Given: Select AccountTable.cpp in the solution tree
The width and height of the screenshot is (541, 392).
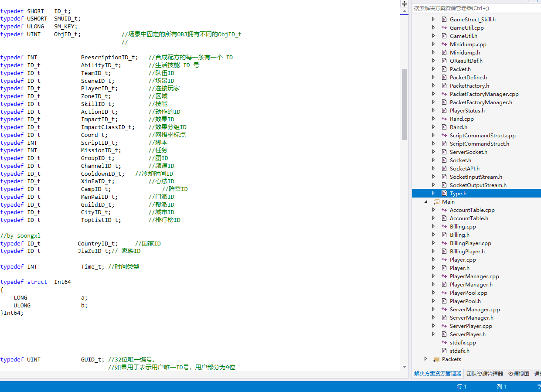Looking at the screenshot, I should (x=472, y=210).
